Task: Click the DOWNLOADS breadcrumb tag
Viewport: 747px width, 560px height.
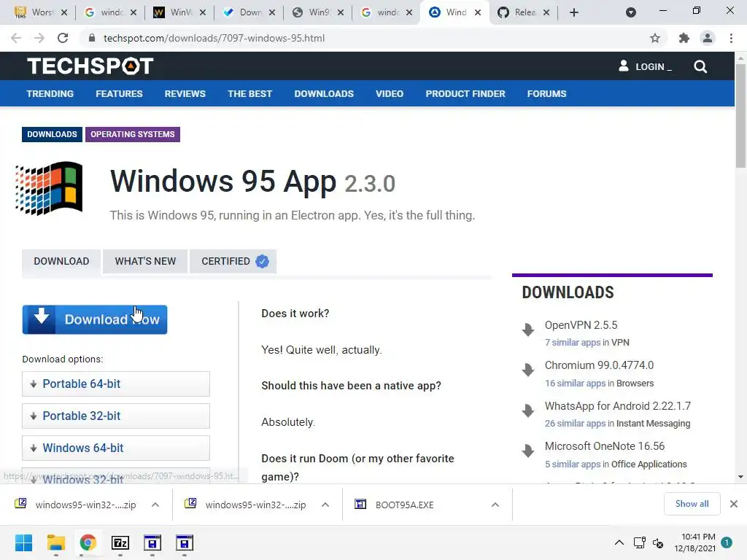Action: (52, 134)
